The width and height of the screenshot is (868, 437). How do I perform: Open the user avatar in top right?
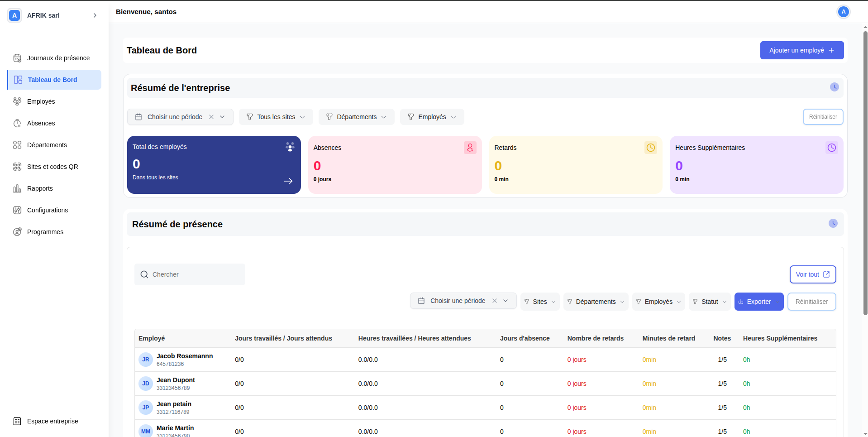point(843,12)
